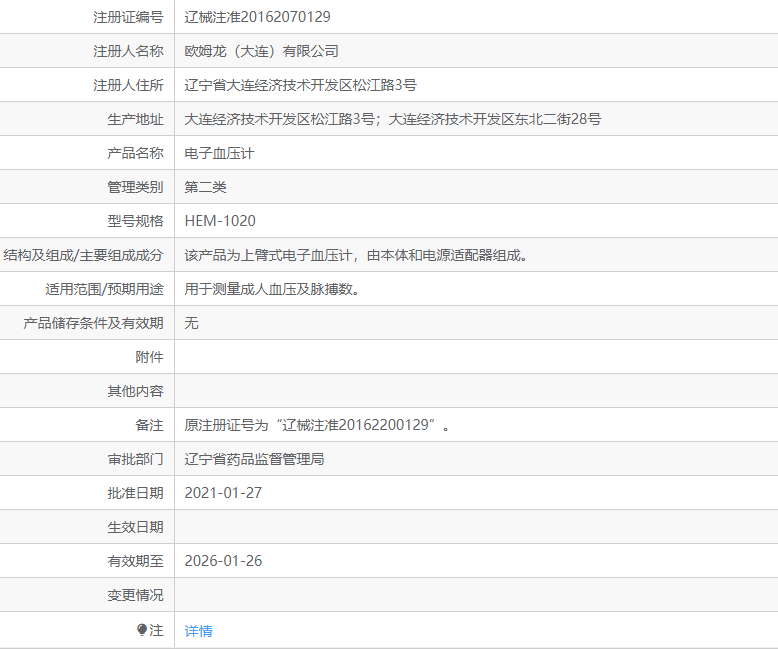Click the 备注 original registration number text
This screenshot has height=650, width=778.
[x=317, y=425]
